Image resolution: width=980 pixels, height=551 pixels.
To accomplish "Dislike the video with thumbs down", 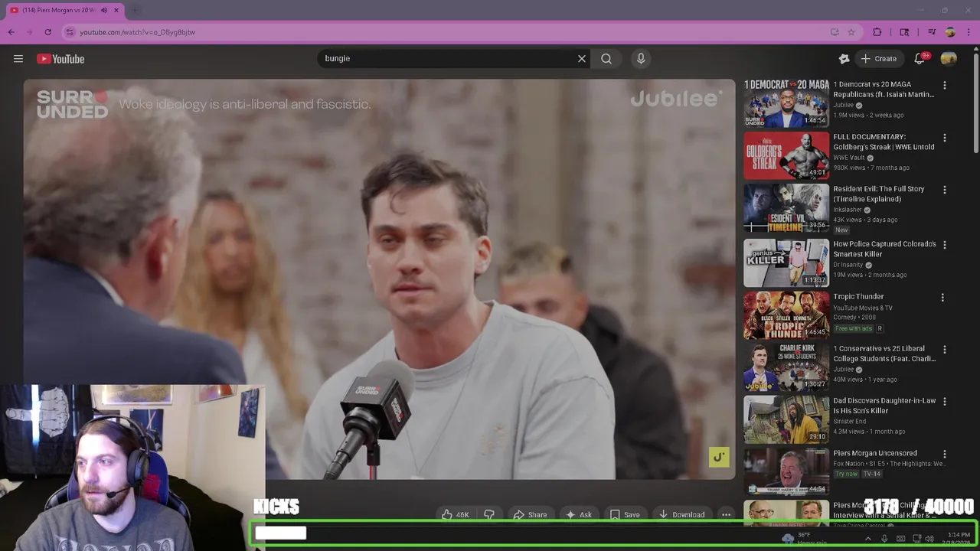I will pos(489,514).
